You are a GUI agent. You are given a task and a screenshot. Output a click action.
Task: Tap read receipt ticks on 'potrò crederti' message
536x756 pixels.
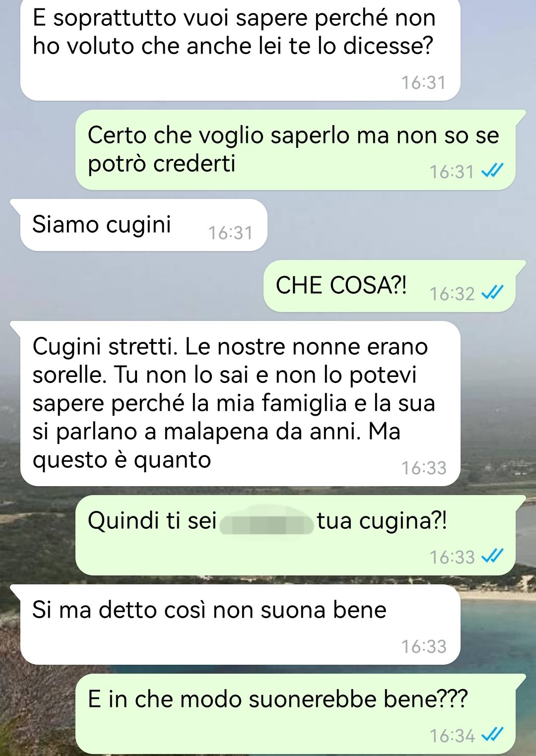[492, 171]
